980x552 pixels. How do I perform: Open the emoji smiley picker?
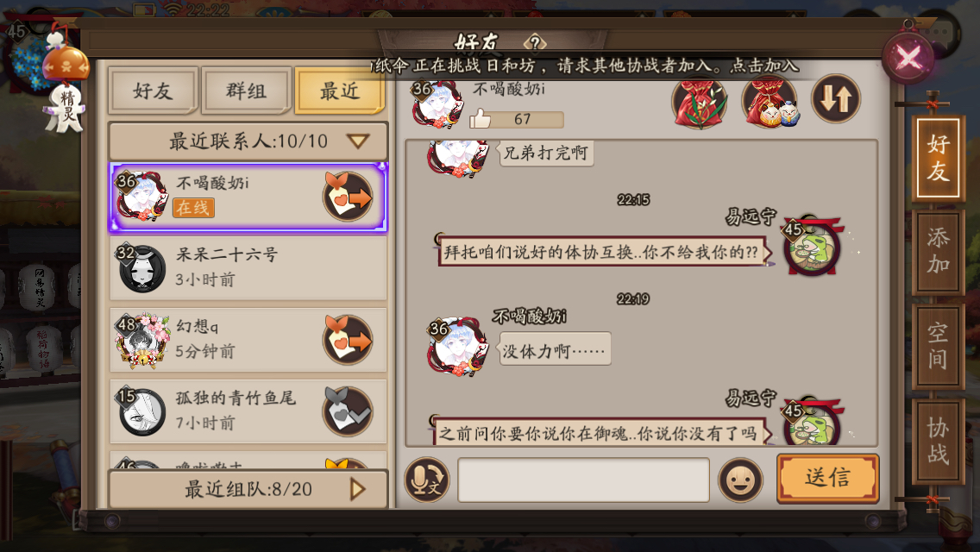tap(741, 480)
